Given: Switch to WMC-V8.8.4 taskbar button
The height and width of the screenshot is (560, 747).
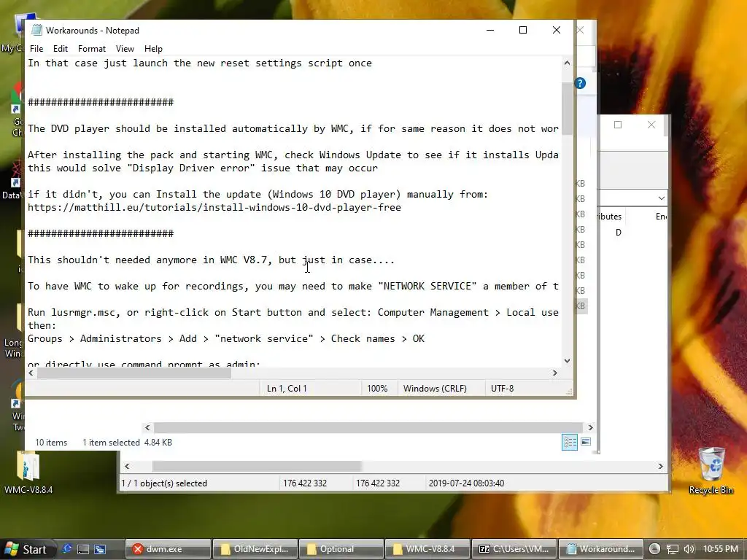Looking at the screenshot, I should 427,549.
